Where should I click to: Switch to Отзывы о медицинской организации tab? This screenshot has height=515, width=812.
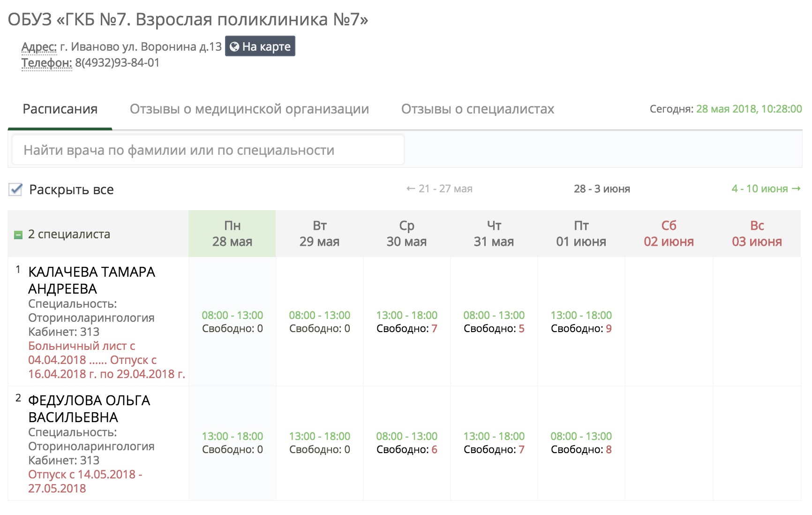pyautogui.click(x=249, y=109)
